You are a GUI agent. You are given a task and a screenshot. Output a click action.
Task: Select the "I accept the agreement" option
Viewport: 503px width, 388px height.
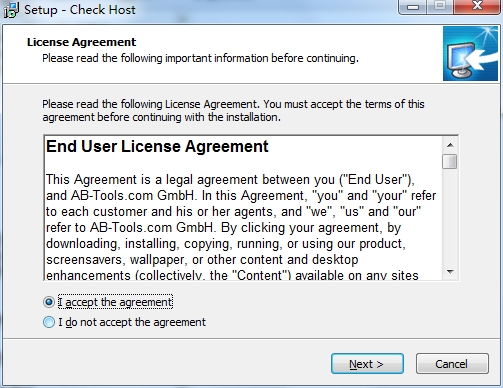tap(49, 302)
